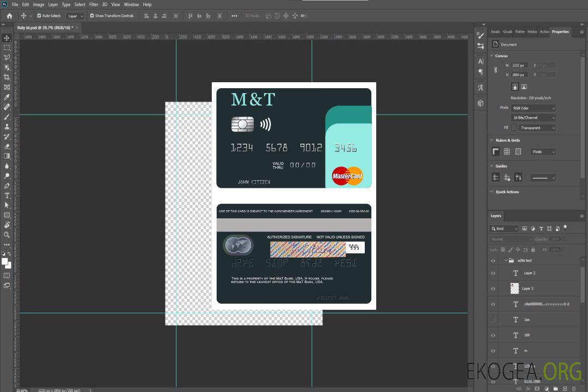Select the Object Selection tool
Image resolution: width=588 pixels, height=392 pixels.
coord(7,68)
